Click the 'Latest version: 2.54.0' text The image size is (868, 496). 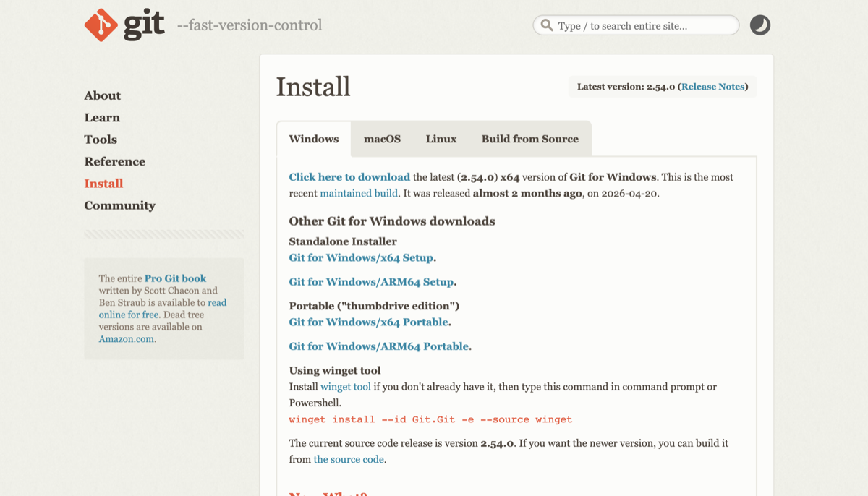click(x=626, y=87)
